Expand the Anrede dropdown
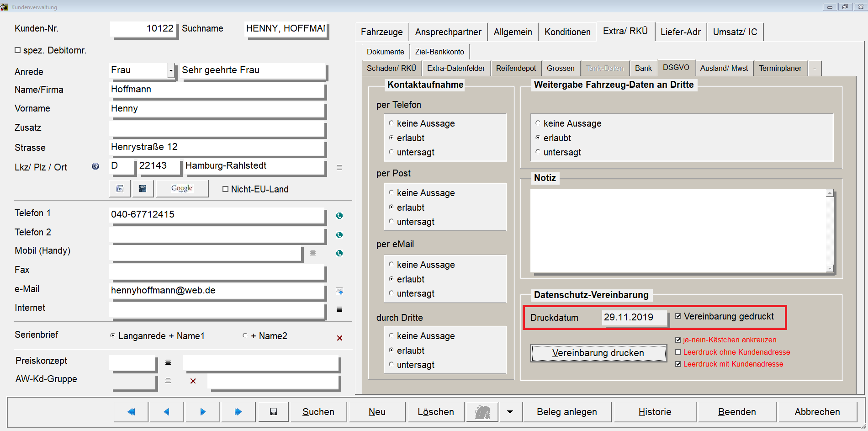Screen dimensions: 868x431 (171, 71)
